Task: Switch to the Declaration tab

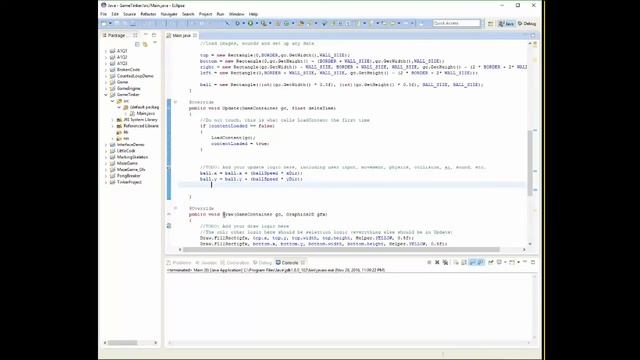Action: coord(235,262)
